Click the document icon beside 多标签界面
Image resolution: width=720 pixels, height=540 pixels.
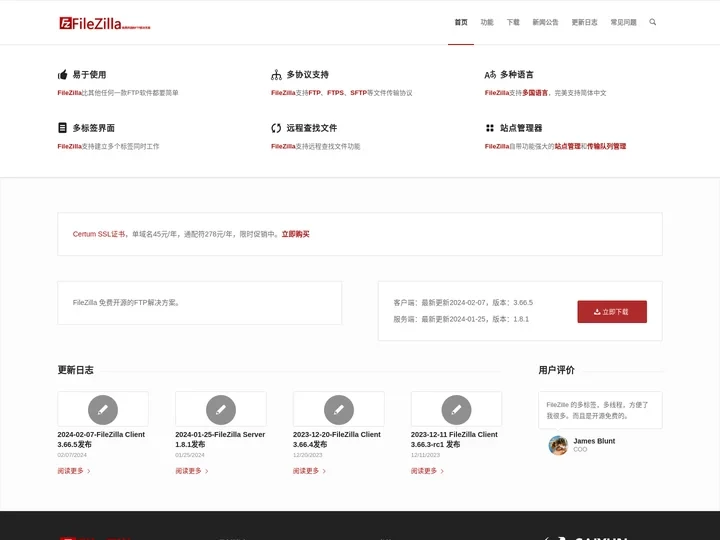click(x=62, y=128)
